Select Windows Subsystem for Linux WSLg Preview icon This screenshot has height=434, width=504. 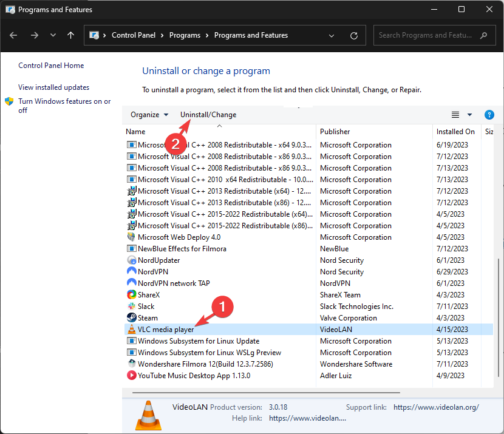point(131,353)
